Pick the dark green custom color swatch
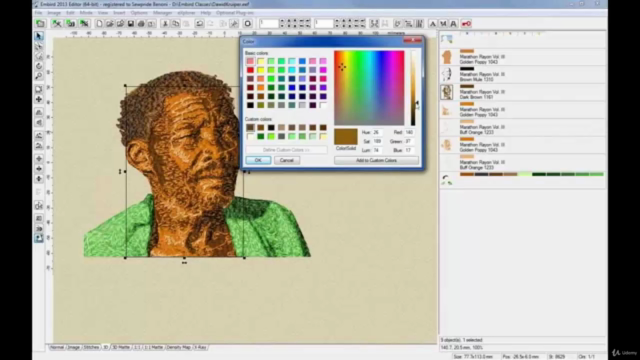The height and width of the screenshot is (360, 640). 260,136
